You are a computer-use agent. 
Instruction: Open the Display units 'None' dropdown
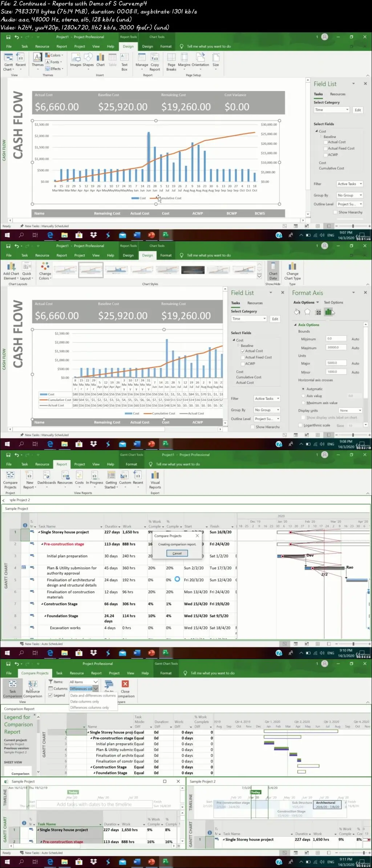(x=350, y=410)
